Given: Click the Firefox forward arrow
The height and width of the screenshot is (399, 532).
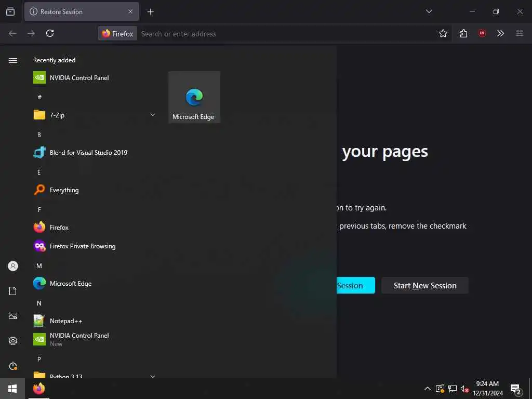Looking at the screenshot, I should tap(31, 33).
